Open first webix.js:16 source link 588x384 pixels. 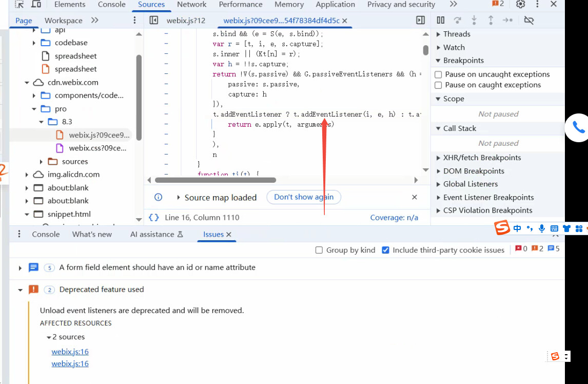(70, 352)
